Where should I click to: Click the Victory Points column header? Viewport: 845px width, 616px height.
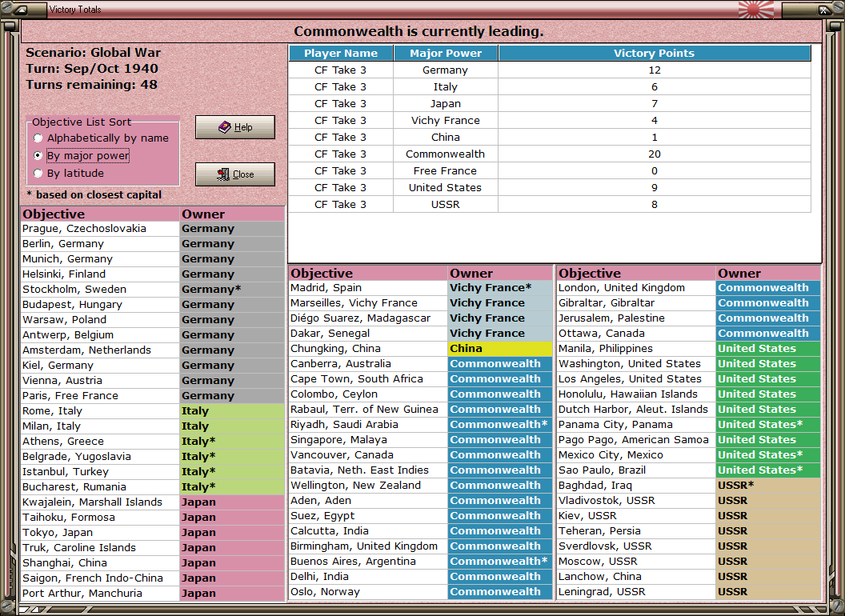coord(655,53)
